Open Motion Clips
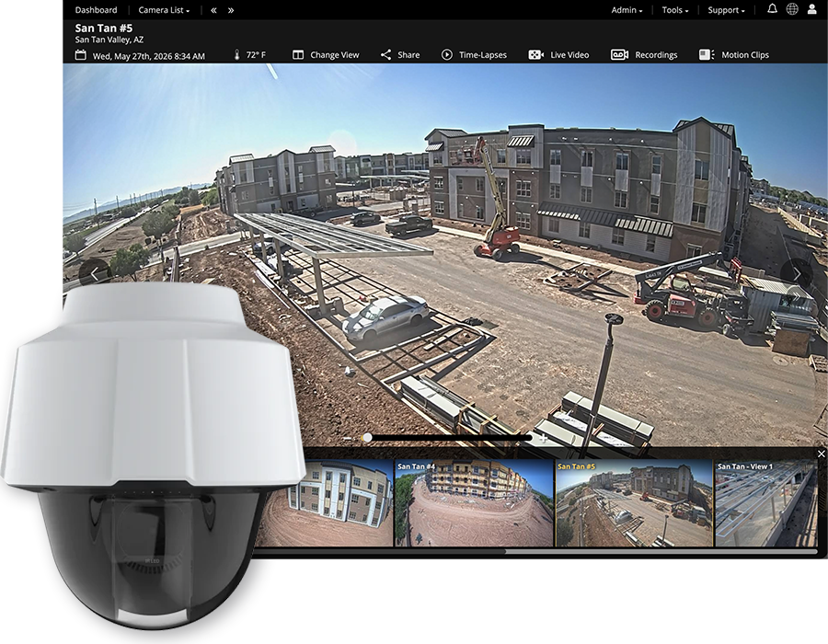The height and width of the screenshot is (644, 828). click(x=745, y=55)
